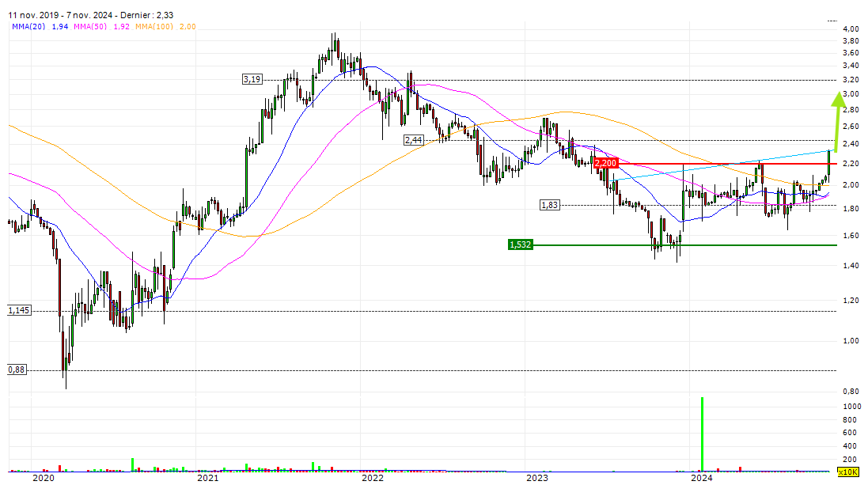
Task: Click the yellow x10K volume scale badge
Action: tap(847, 472)
